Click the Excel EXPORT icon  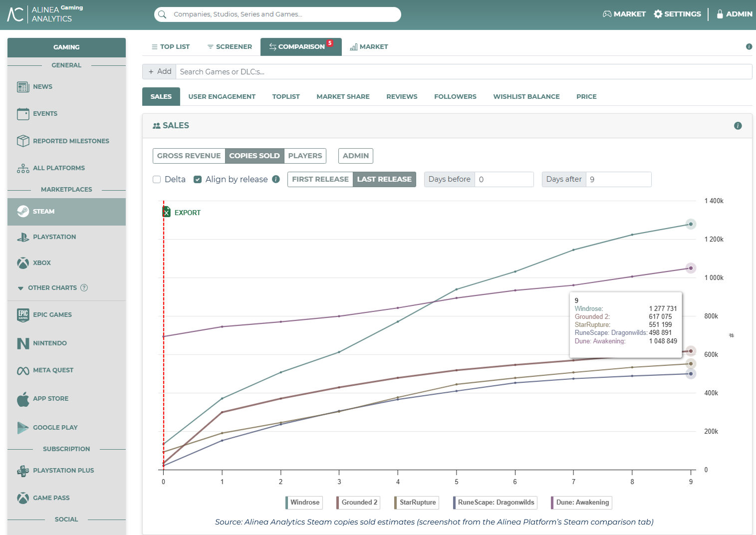point(167,212)
